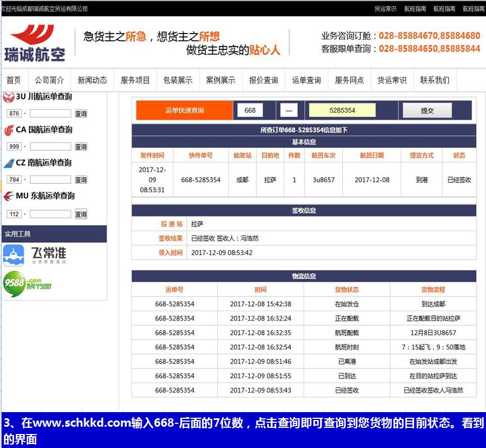The image size is (486, 448).
Task: Click 查询 button next to 112 prefix
Action: tap(81, 214)
